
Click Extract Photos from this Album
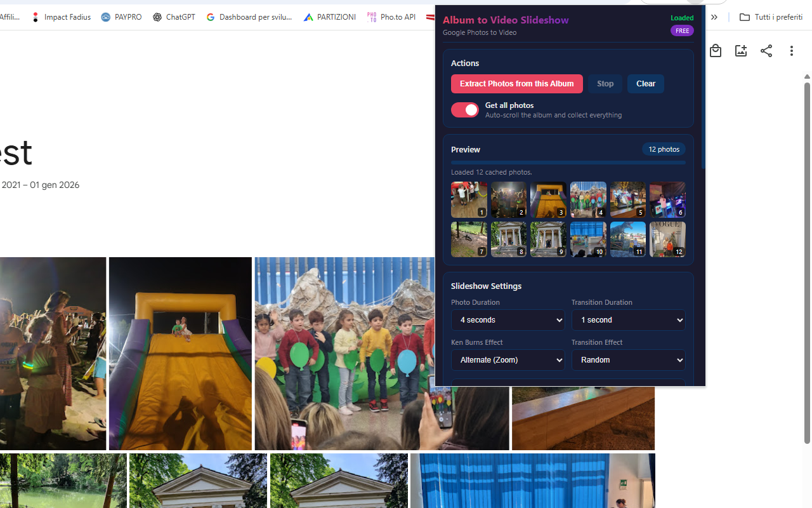pos(516,84)
